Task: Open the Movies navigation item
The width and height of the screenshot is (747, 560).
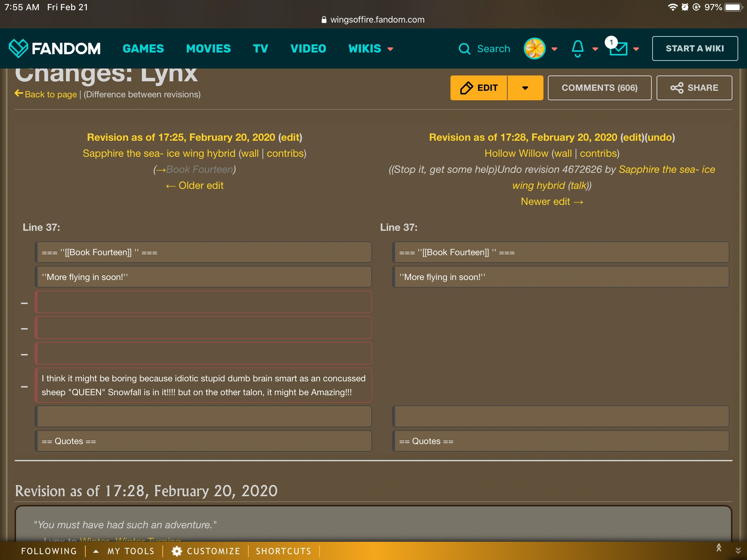Action: (x=208, y=48)
